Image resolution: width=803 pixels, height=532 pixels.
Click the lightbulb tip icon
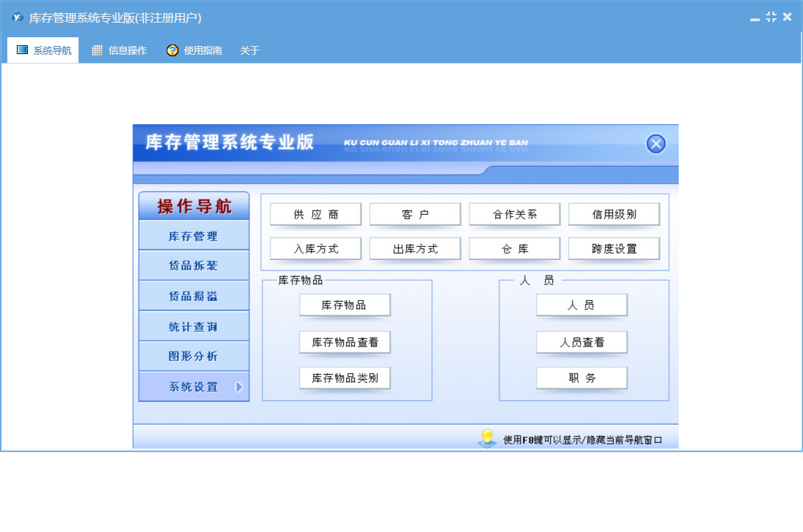click(x=486, y=438)
